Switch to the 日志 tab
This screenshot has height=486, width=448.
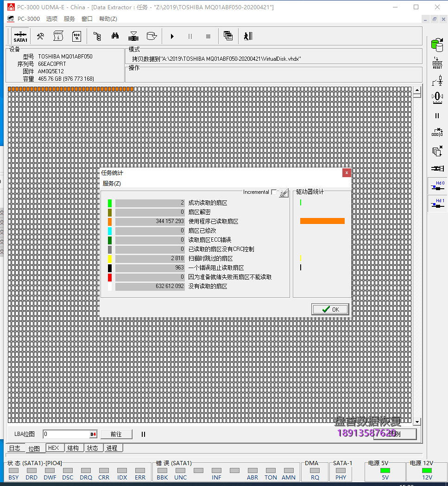point(15,448)
